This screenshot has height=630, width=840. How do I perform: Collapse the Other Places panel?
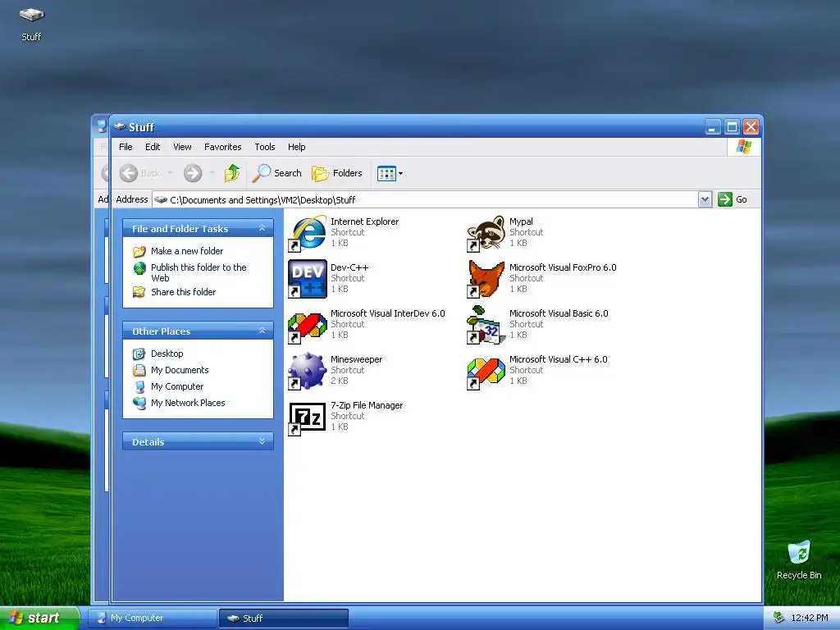[x=262, y=331]
